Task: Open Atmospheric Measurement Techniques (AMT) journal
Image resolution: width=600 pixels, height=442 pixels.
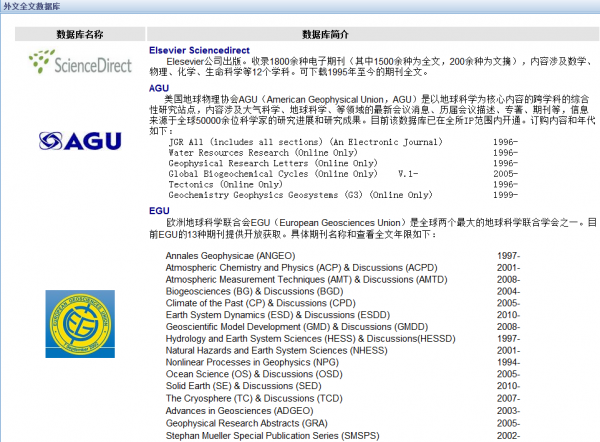Action: point(307,279)
